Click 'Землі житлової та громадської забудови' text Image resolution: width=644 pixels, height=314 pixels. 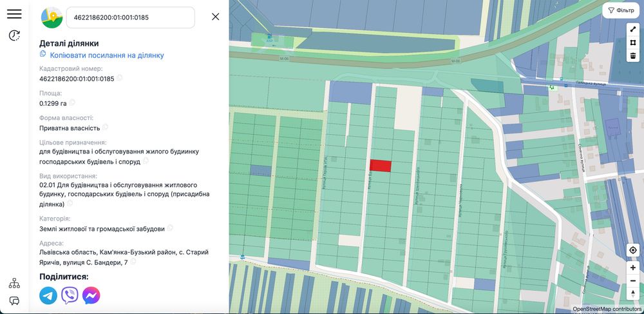click(x=102, y=228)
